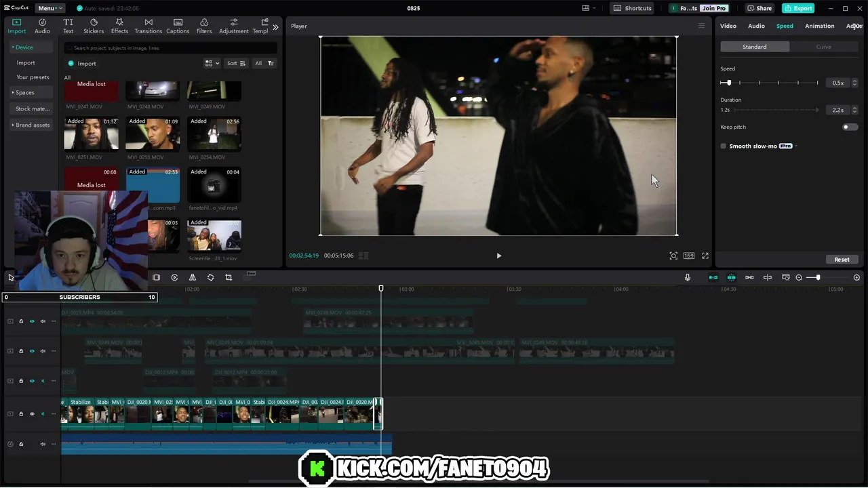868x488 pixels.
Task: Click the Speed slider handle
Action: (x=729, y=83)
